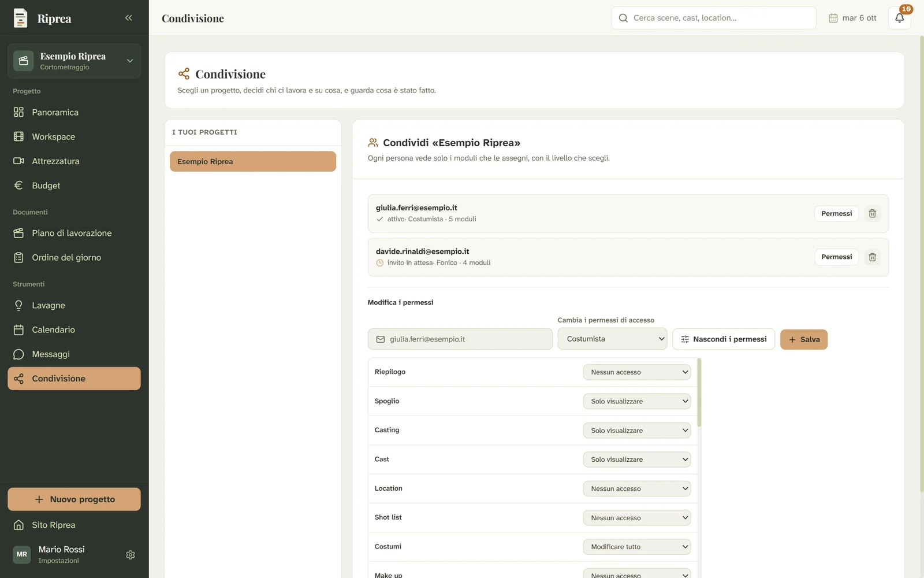
Task: Go to Workspace section
Action: [74, 136]
